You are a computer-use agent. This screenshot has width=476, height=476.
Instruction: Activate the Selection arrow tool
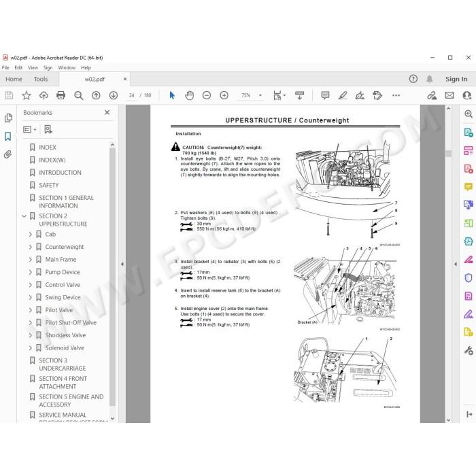tap(172, 95)
